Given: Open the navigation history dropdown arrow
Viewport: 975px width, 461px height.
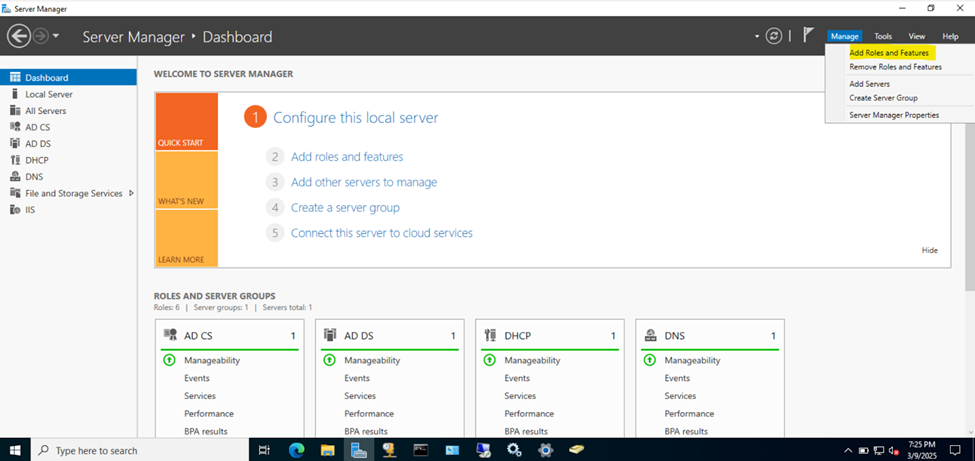Looking at the screenshot, I should point(56,37).
